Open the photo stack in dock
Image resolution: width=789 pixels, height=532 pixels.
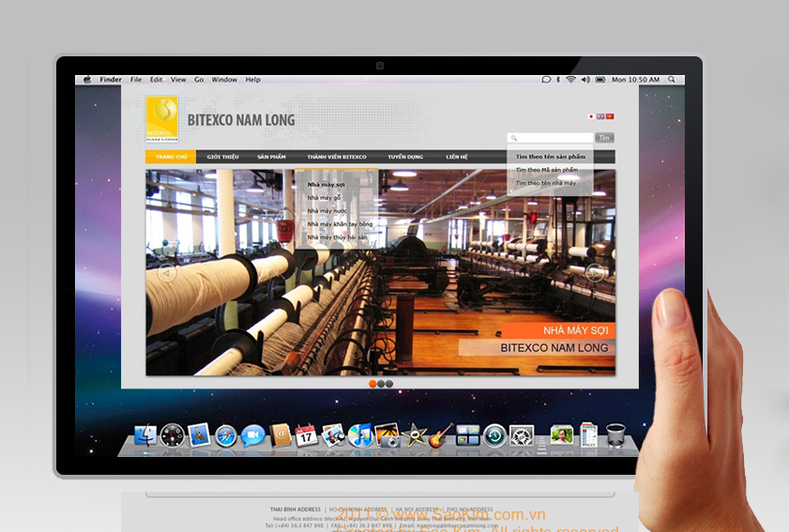click(562, 435)
